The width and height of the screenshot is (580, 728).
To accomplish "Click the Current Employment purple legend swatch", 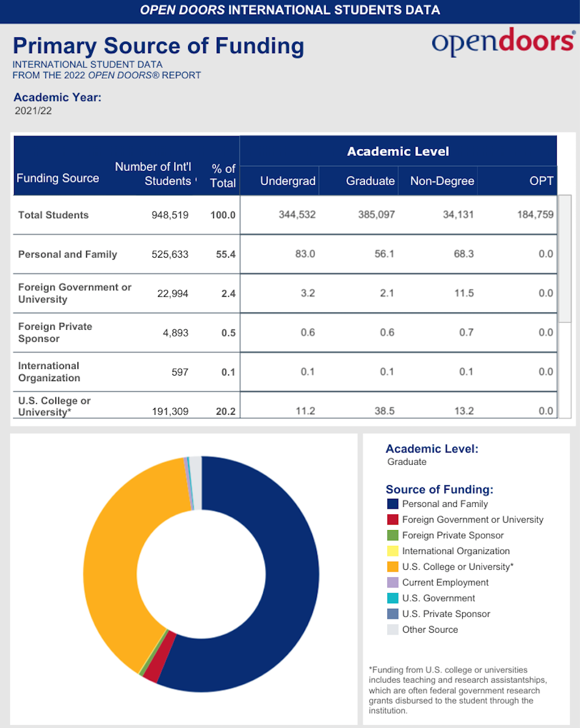I will tap(393, 582).
